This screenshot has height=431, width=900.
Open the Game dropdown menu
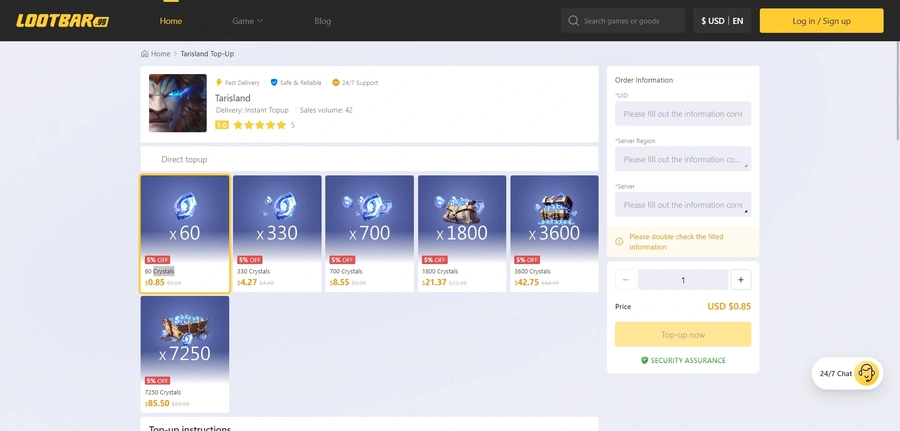pos(247,21)
